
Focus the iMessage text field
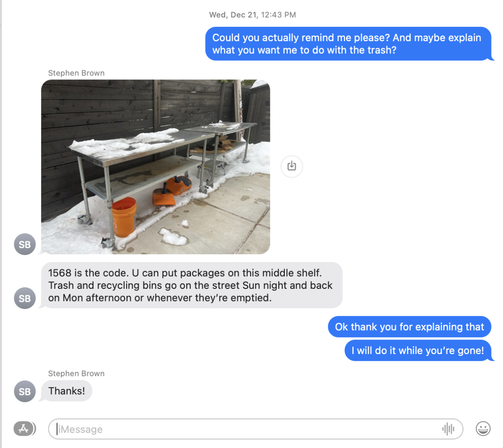point(255,429)
